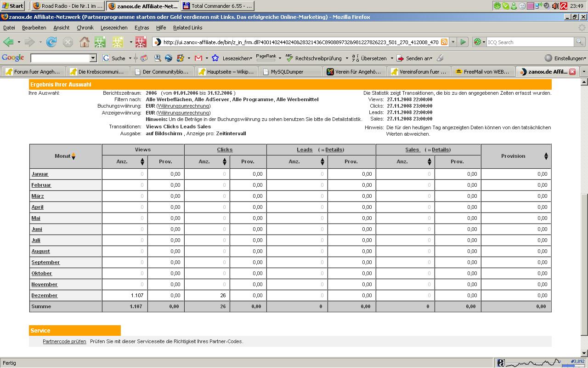Screen dimensions: 588x368
Task: Open the Lesezeichen menu in menu bar
Action: 114,28
